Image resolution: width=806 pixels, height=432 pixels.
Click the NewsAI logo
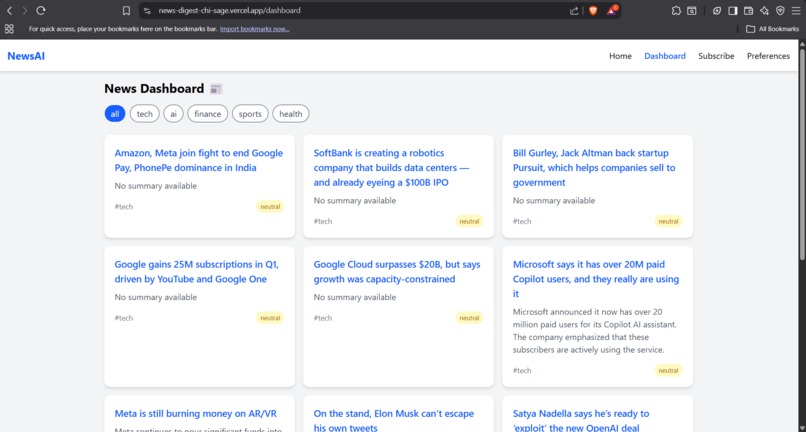click(x=26, y=56)
